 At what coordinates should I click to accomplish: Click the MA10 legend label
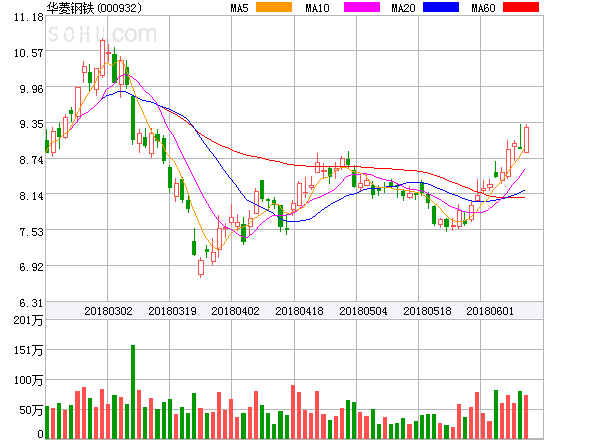(x=317, y=8)
